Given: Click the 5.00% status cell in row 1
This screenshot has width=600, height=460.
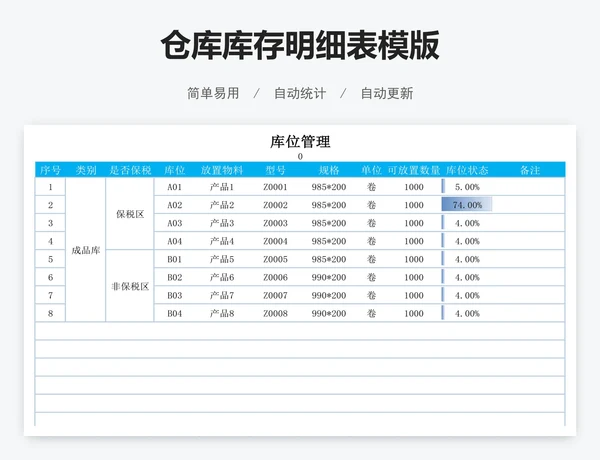Looking at the screenshot, I should point(467,187).
